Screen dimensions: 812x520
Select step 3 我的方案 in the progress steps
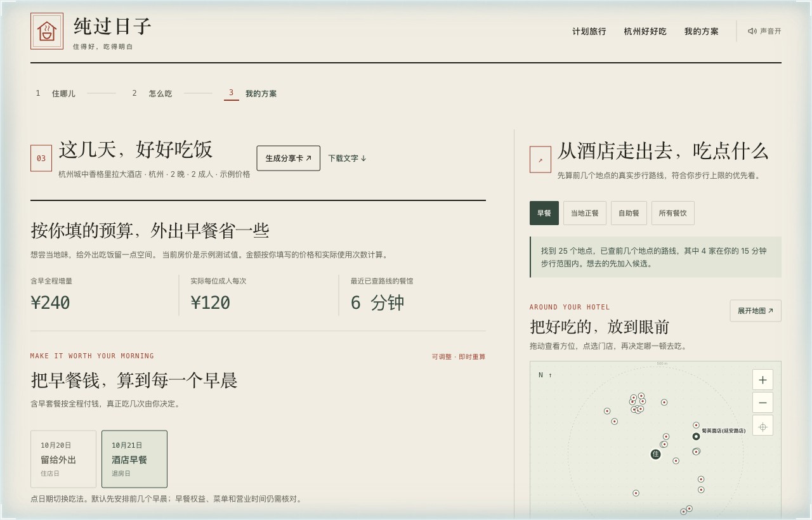tap(251, 93)
